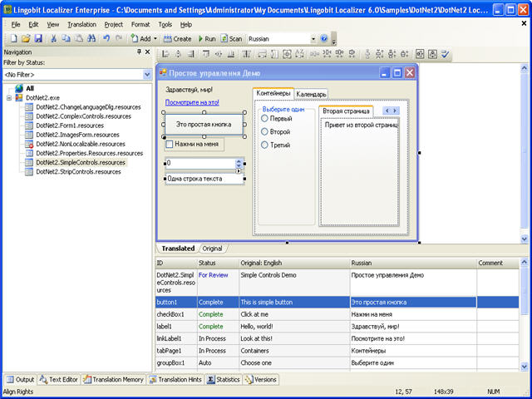Toggle the 'Нажми на меня' checkbox
Image resolution: width=532 pixels, height=399 pixels.
[170, 144]
